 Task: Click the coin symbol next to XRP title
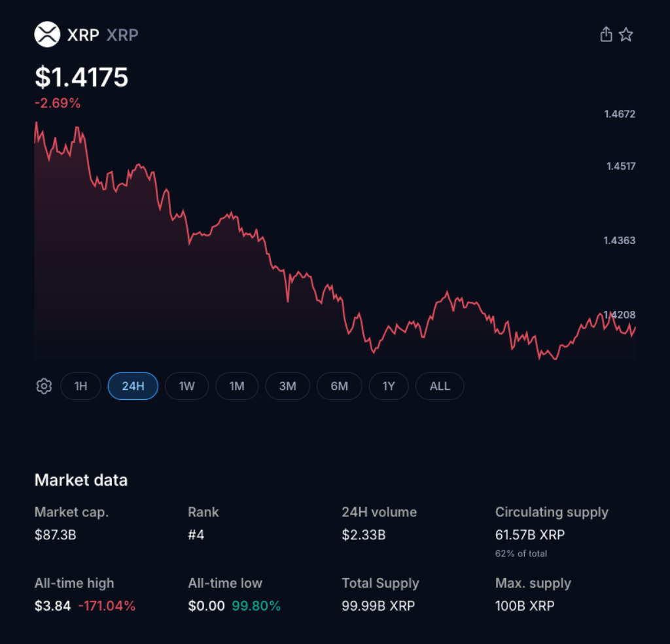[122, 35]
